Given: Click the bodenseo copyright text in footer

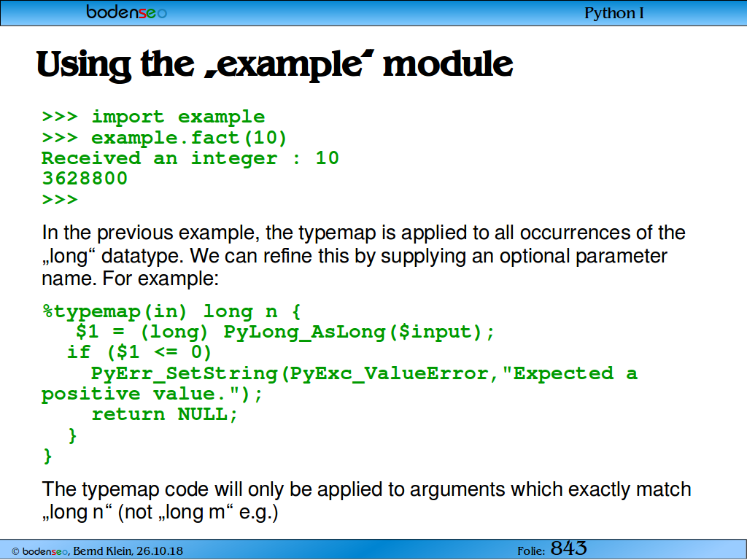Looking at the screenshot, I should pyautogui.click(x=97, y=551).
